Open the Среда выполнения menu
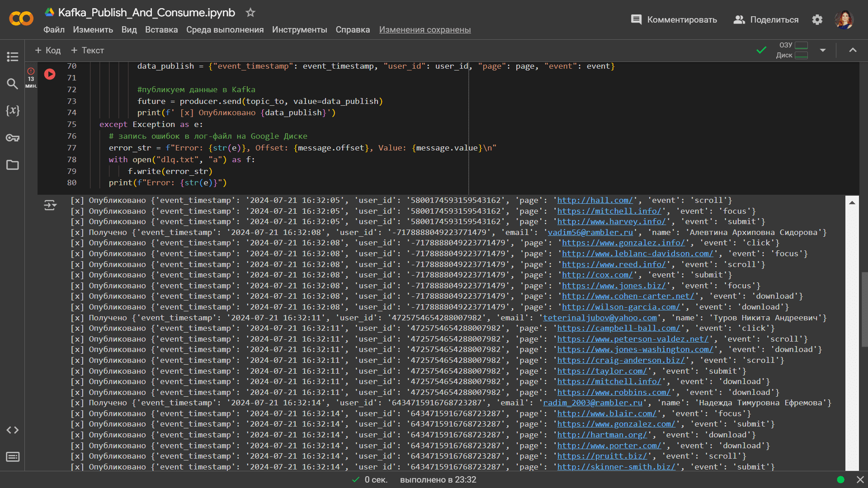Image resolution: width=868 pixels, height=488 pixels. 225,30
